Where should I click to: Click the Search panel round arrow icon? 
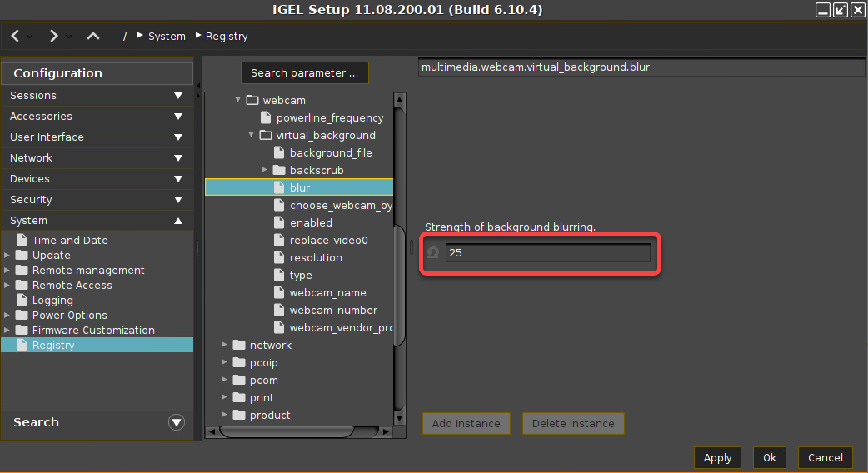click(176, 422)
